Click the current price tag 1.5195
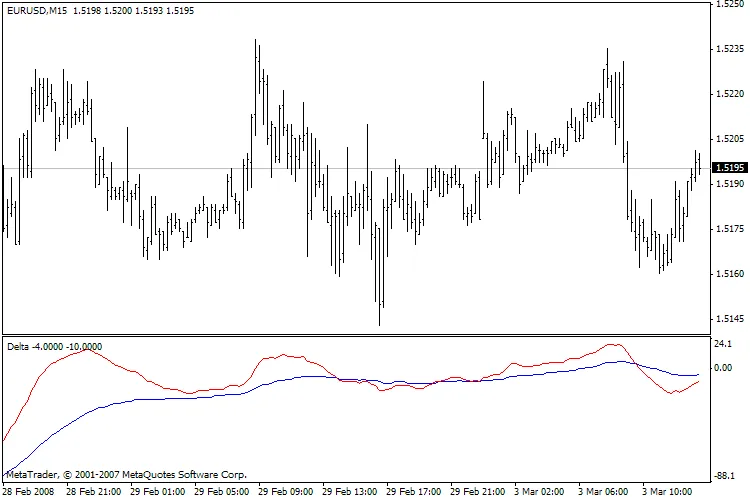750x500 pixels. (x=727, y=168)
